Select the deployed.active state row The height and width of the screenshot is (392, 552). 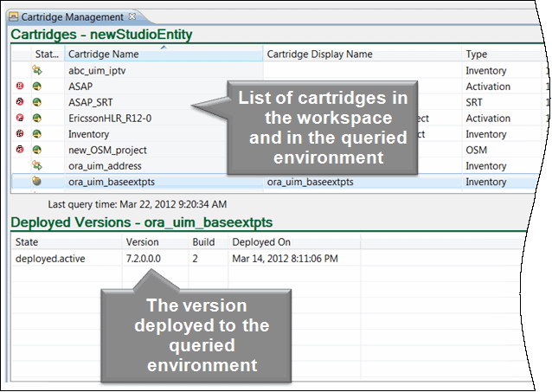point(50,259)
